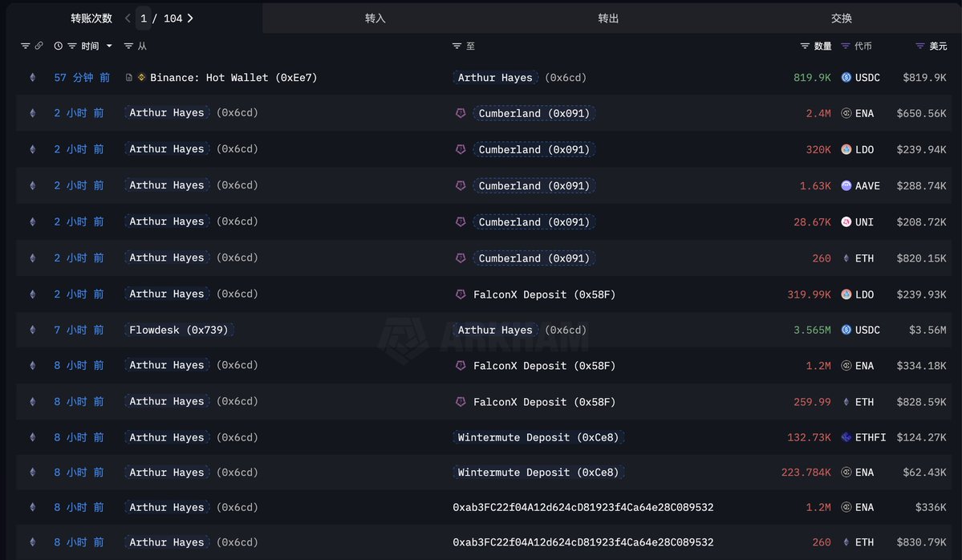The width and height of the screenshot is (962, 560).
Task: Click the purple filter icon beside 代币
Action: pos(846,47)
